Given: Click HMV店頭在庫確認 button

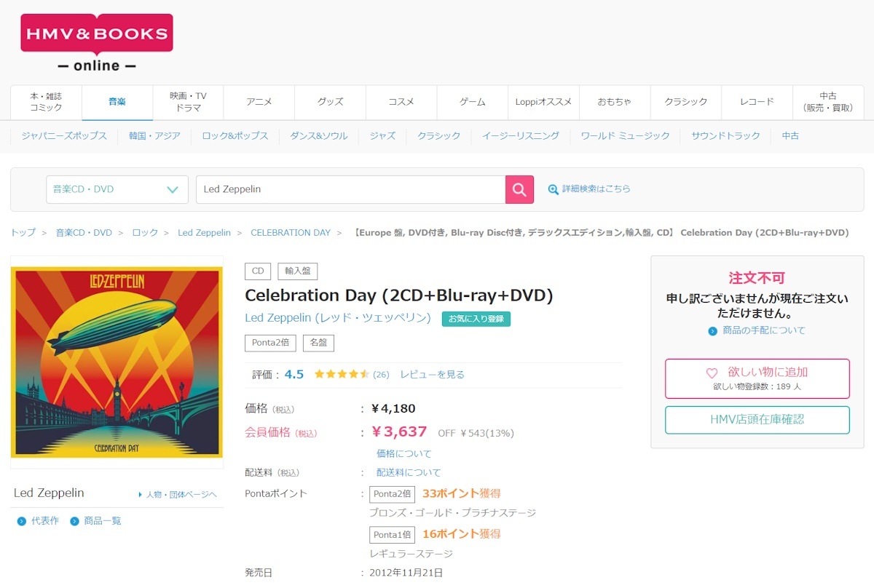Looking at the screenshot, I should pos(757,420).
